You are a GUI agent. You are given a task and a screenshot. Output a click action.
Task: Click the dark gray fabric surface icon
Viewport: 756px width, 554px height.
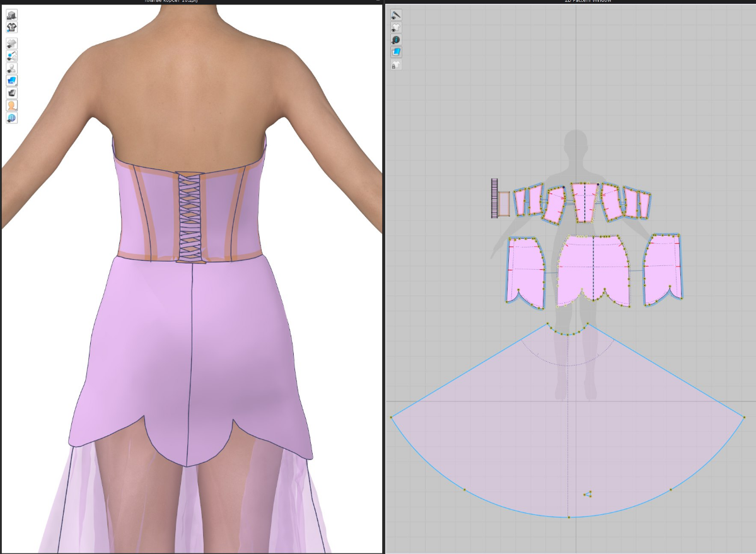click(x=12, y=93)
